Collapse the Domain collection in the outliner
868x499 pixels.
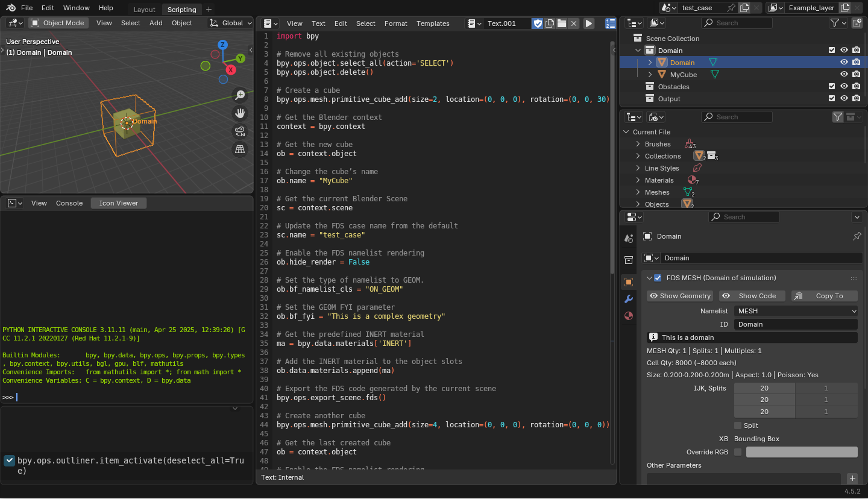coord(638,51)
